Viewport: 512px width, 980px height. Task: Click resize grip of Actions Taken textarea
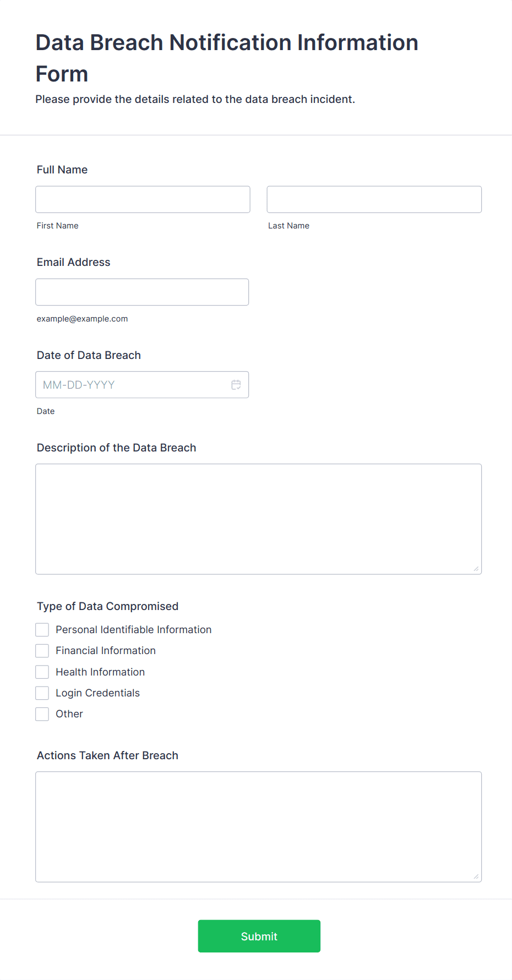[476, 876]
